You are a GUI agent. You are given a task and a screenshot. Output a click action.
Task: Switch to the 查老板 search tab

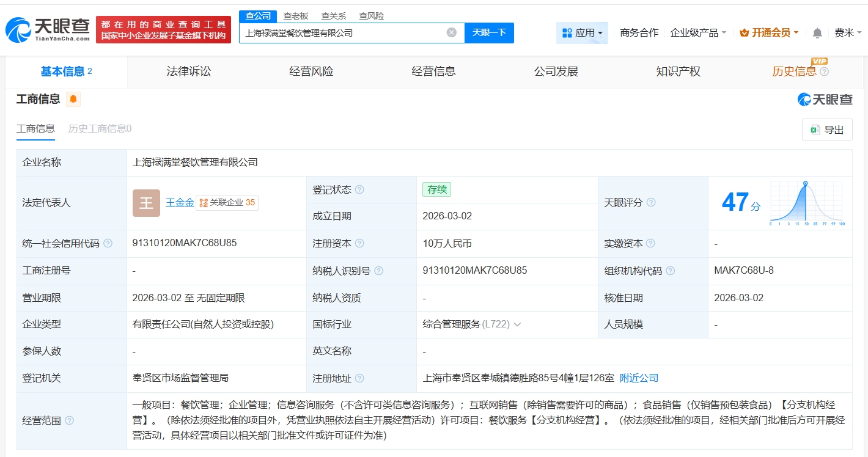coord(295,16)
